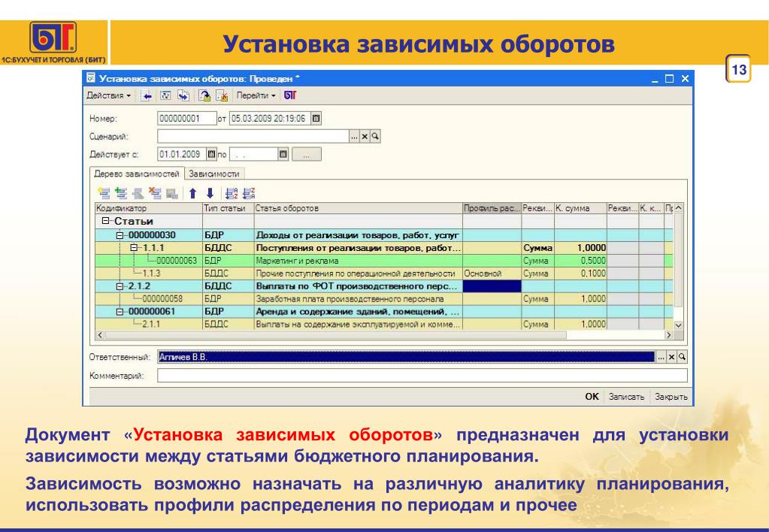Switch to the Зависимости tab
This screenshot has height=532, width=769.
tap(213, 174)
